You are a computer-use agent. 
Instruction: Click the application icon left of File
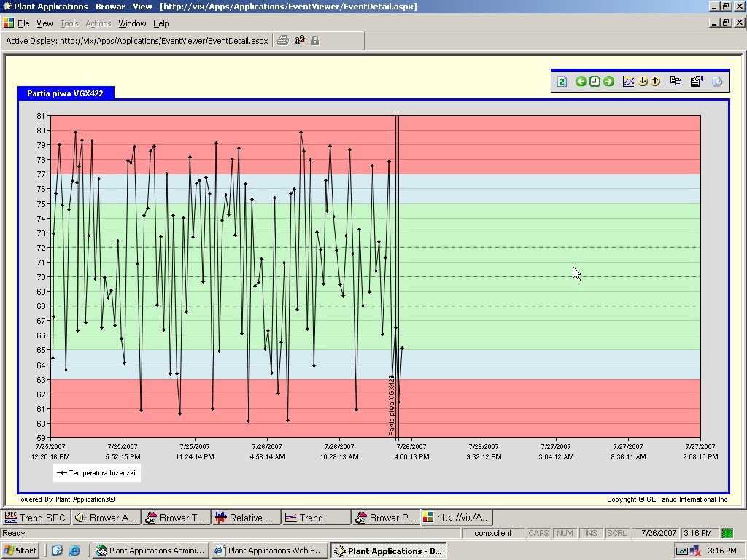tap(8, 23)
